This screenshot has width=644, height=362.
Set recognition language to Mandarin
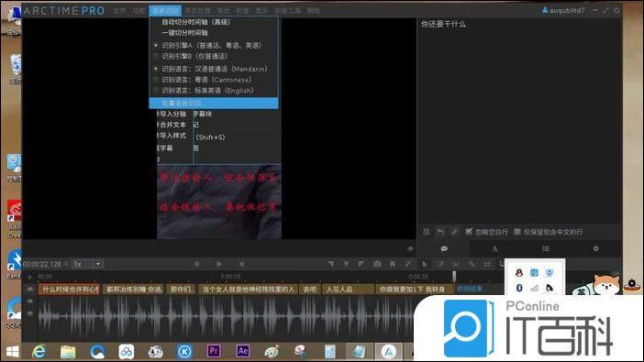click(x=214, y=69)
